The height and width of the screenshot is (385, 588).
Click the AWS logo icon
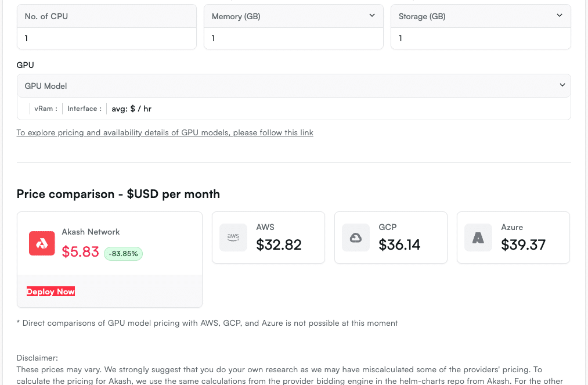pos(233,238)
